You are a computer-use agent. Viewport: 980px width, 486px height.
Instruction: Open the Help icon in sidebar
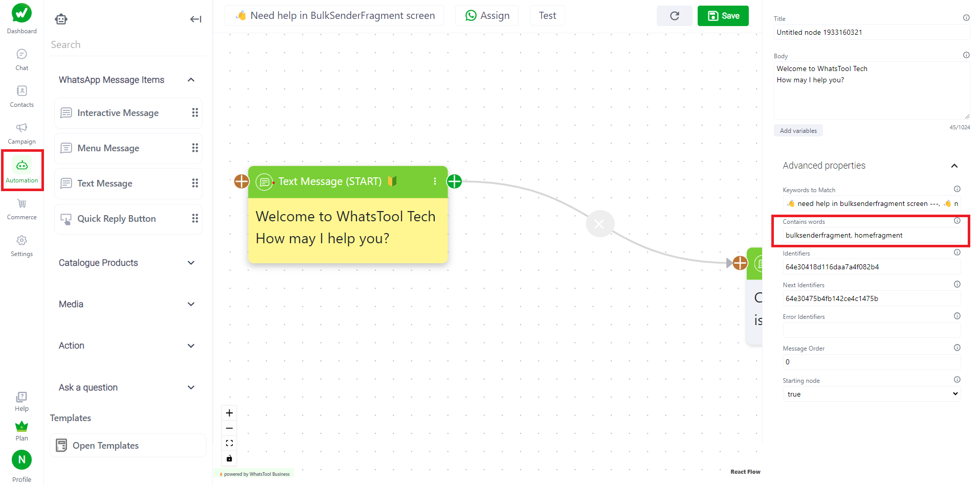coord(21,397)
